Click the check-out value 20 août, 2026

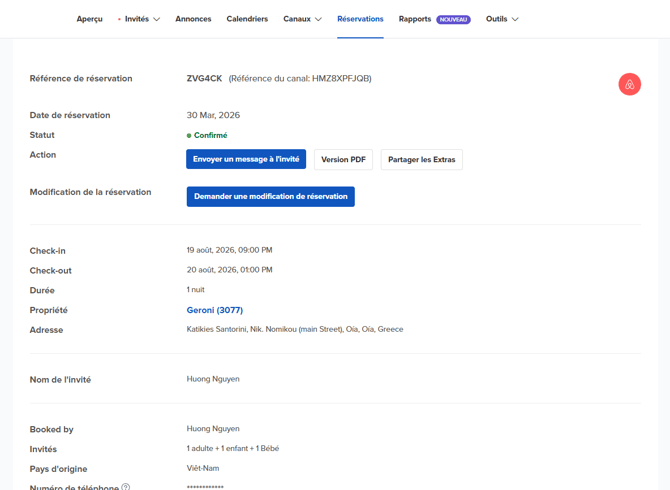[x=229, y=270]
